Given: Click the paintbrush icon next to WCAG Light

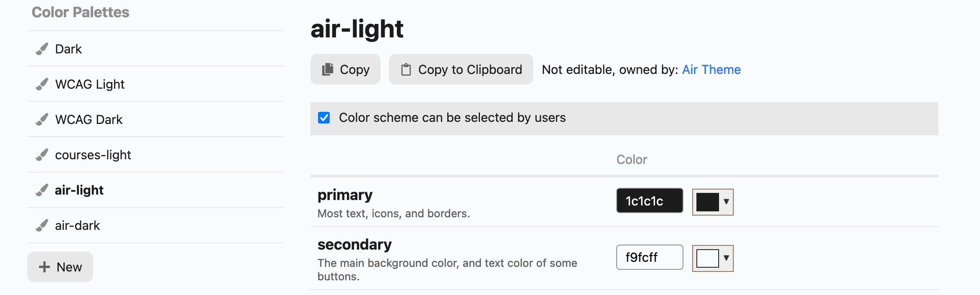Looking at the screenshot, I should 42,84.
